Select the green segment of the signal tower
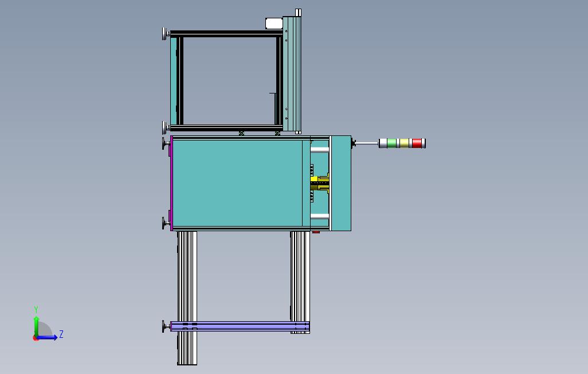This screenshot has width=588, height=374. (391, 143)
